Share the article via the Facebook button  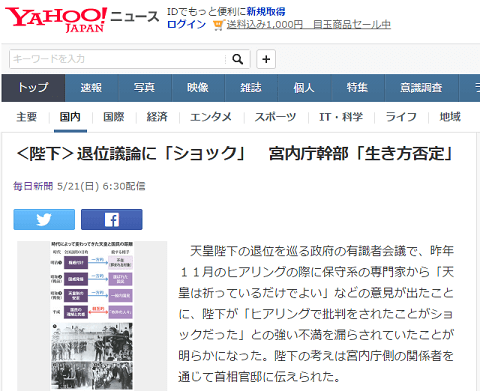click(112, 220)
